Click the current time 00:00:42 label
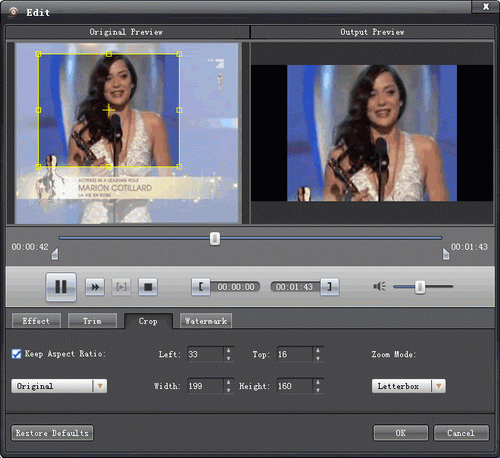500x458 pixels. [x=30, y=247]
